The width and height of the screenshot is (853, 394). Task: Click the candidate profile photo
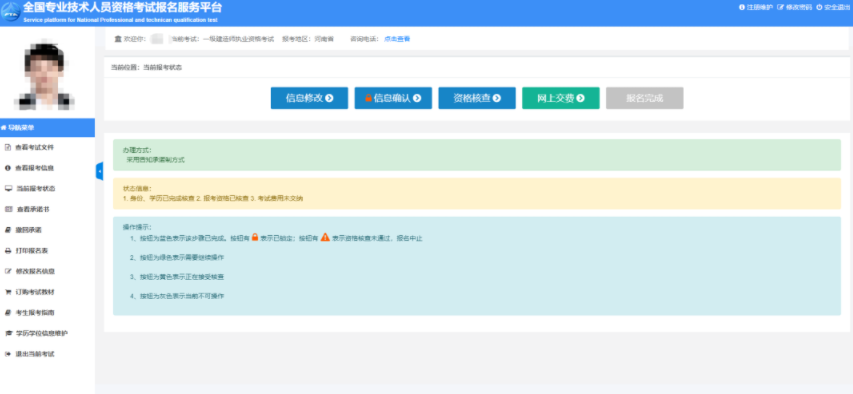pyautogui.click(x=46, y=75)
